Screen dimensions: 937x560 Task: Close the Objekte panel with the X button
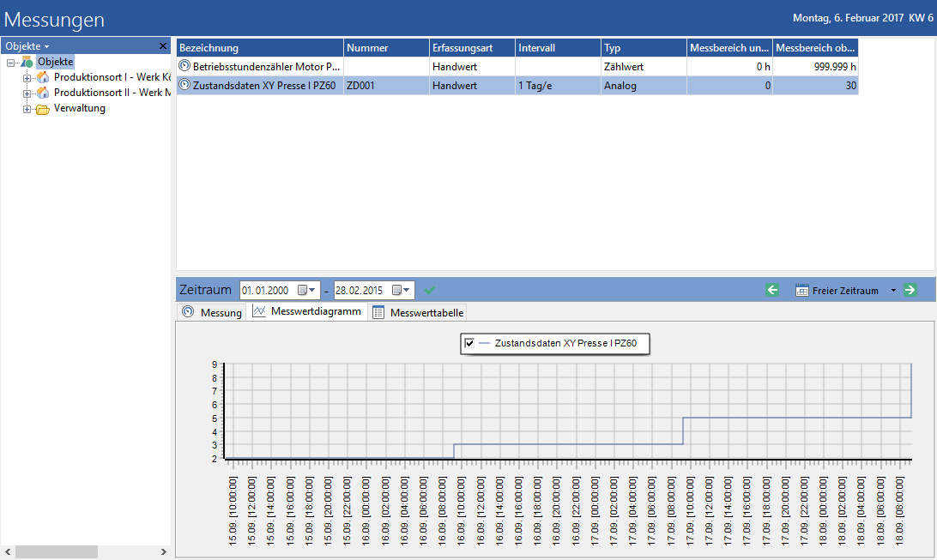162,46
